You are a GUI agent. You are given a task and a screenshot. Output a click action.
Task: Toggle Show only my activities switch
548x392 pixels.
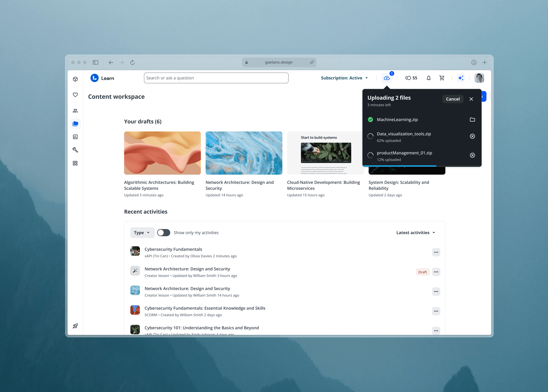(163, 233)
